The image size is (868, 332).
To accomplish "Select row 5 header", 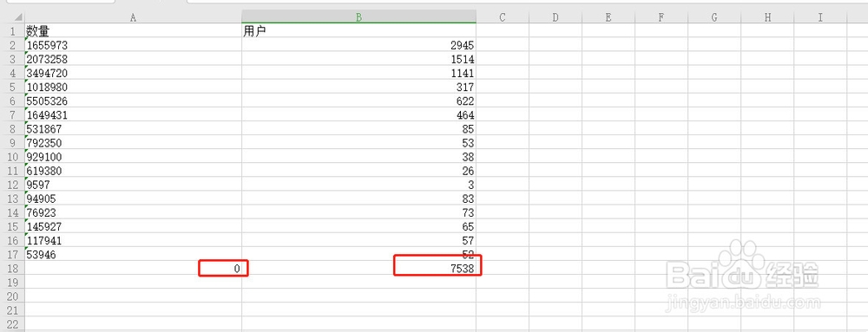I will [12, 87].
